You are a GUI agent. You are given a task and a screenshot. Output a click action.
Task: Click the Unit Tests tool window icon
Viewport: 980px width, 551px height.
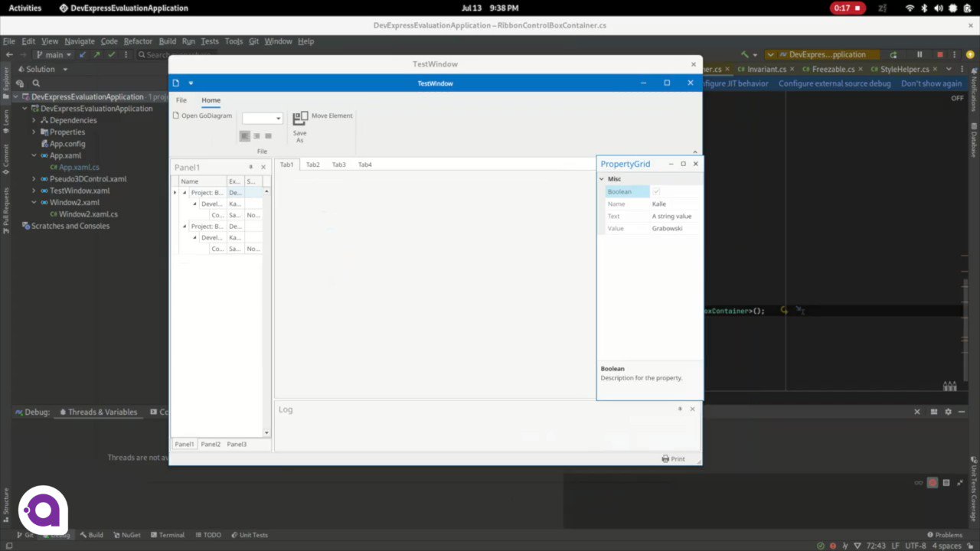tap(250, 535)
